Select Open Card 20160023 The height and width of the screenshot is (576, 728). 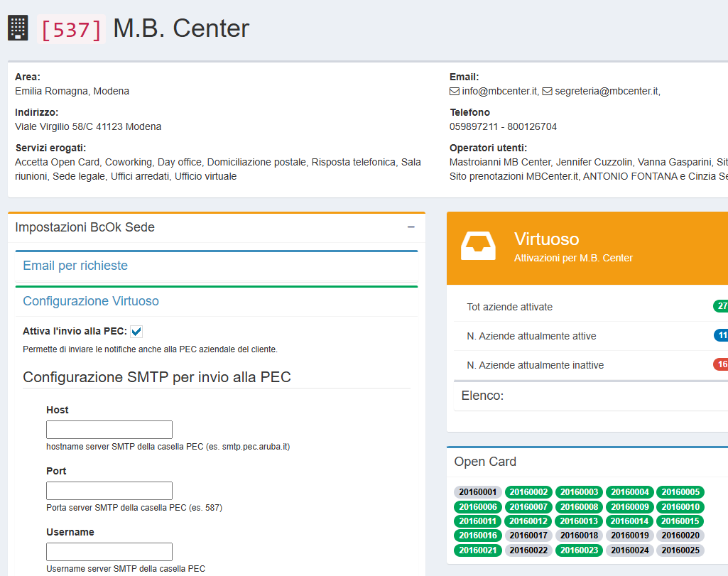579,550
